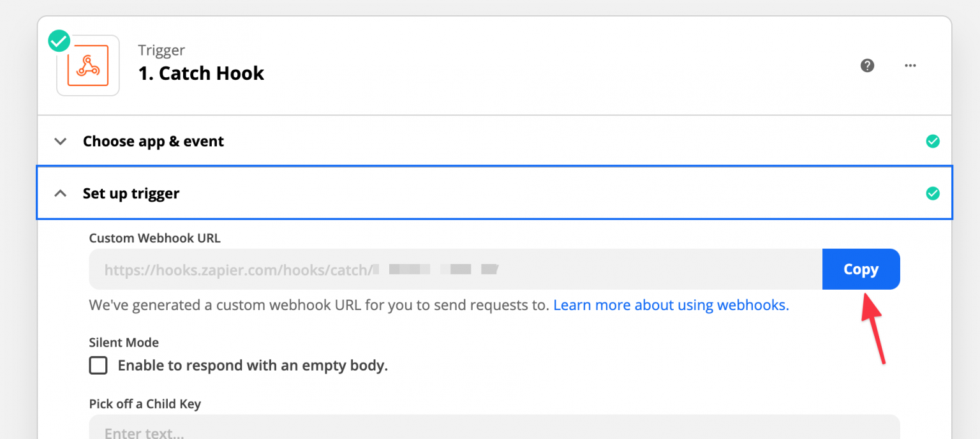This screenshot has height=439, width=980.
Task: Click the Trigger label above the step name
Action: 161,50
